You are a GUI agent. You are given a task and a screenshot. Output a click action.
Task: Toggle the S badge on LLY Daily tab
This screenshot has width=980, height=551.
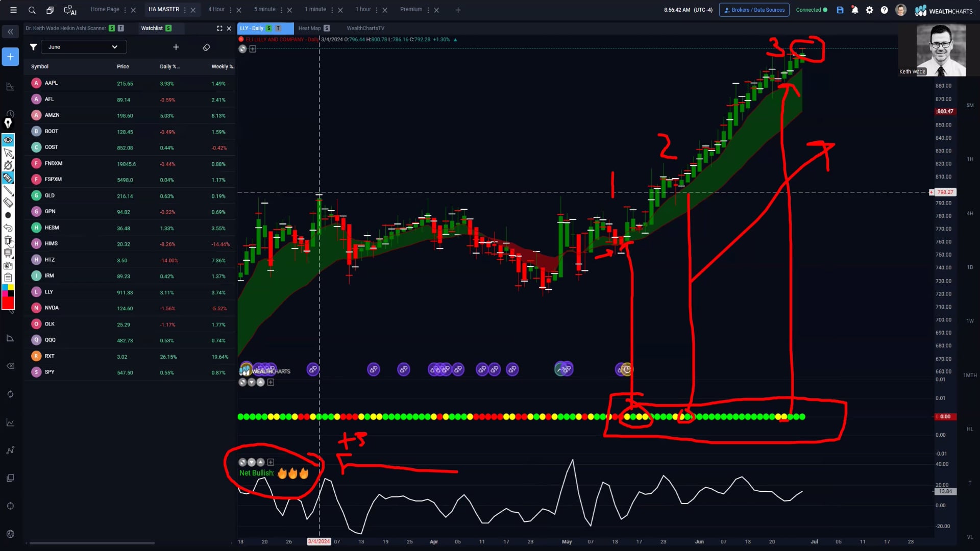pyautogui.click(x=269, y=28)
